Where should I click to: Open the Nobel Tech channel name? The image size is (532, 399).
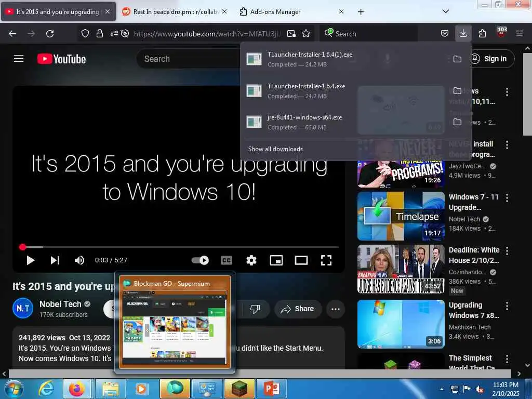tap(60, 304)
